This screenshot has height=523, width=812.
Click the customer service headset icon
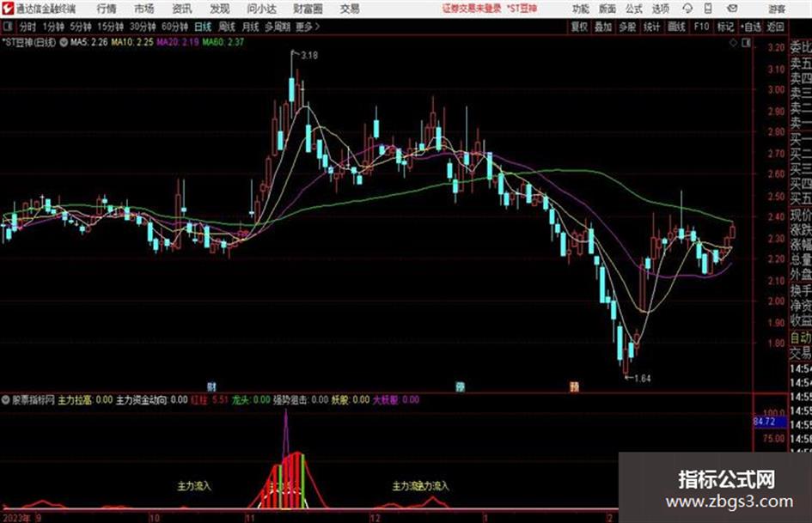pyautogui.click(x=687, y=9)
